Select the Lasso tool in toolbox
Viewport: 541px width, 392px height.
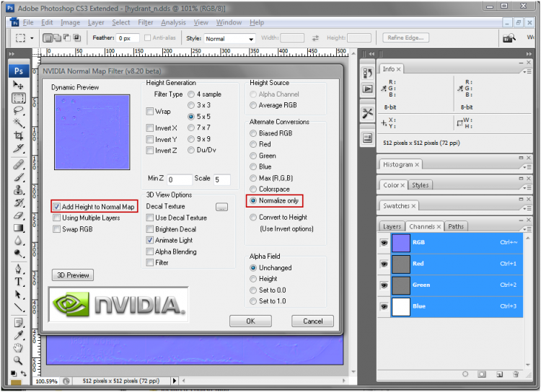(x=19, y=110)
